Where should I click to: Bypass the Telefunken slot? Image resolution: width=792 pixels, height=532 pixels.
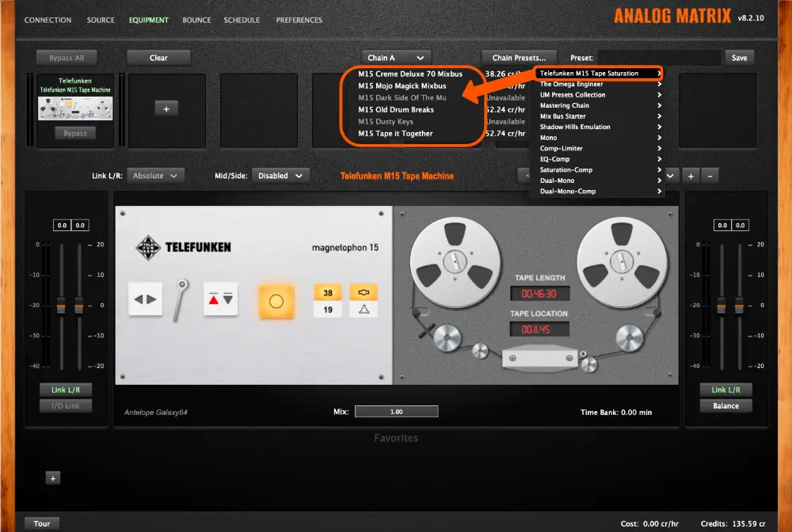[75, 133]
